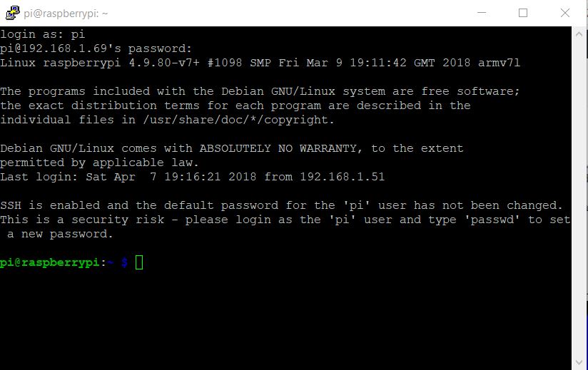Click the green block cursor at prompt

click(139, 262)
